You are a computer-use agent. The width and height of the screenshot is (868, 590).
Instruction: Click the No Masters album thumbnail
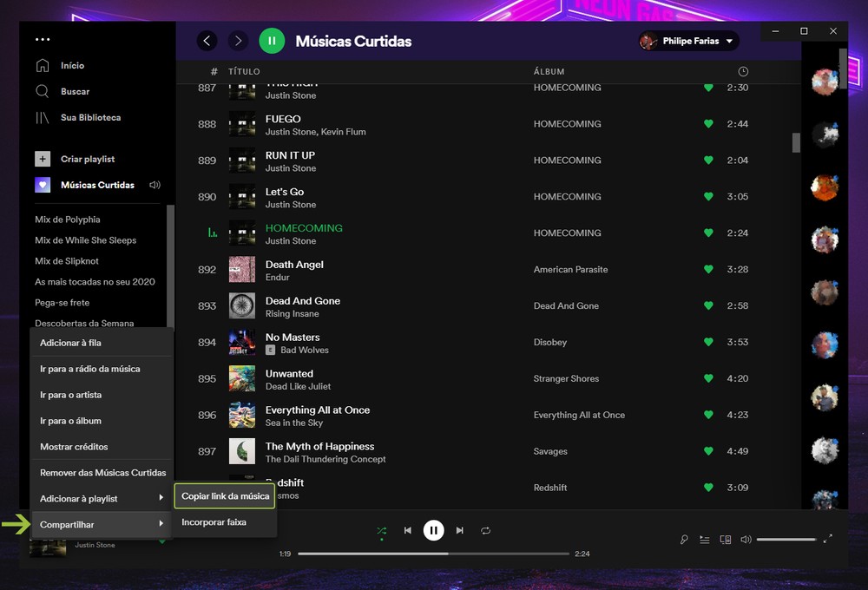[x=242, y=343]
